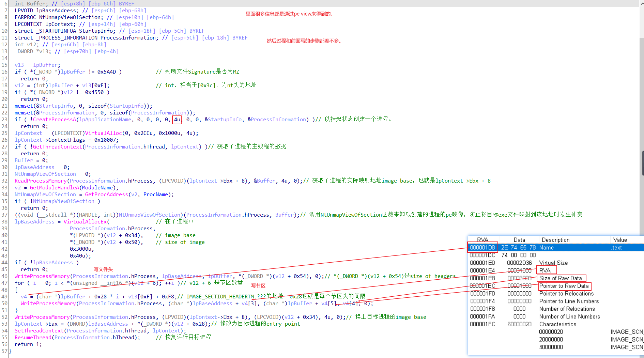The image size is (644, 358).
Task: Click the 40000000 characteristics flag value
Action: [551, 347]
